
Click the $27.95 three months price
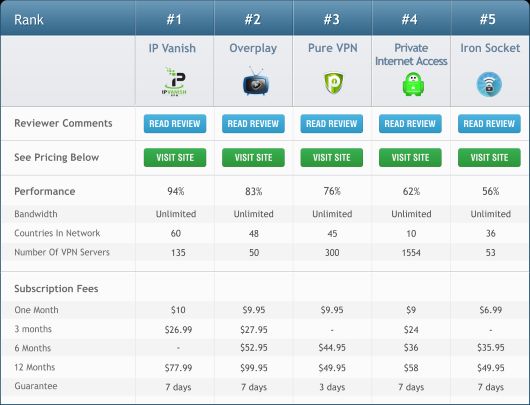click(x=254, y=329)
